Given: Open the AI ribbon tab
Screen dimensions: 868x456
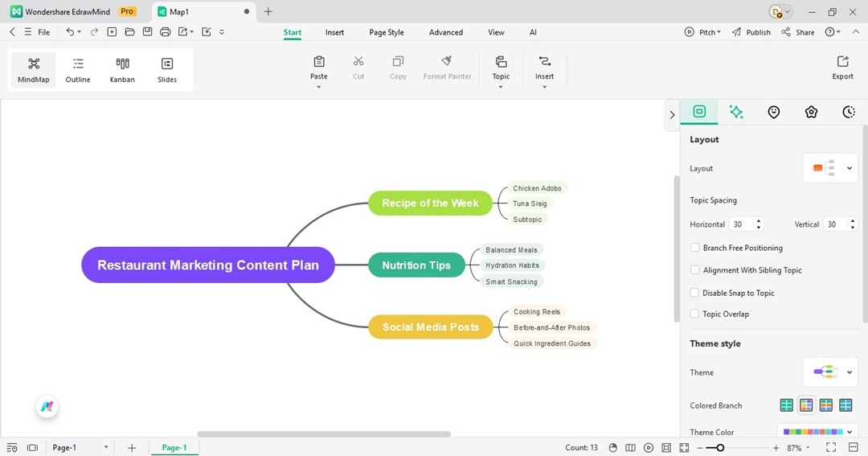Looking at the screenshot, I should (x=533, y=32).
